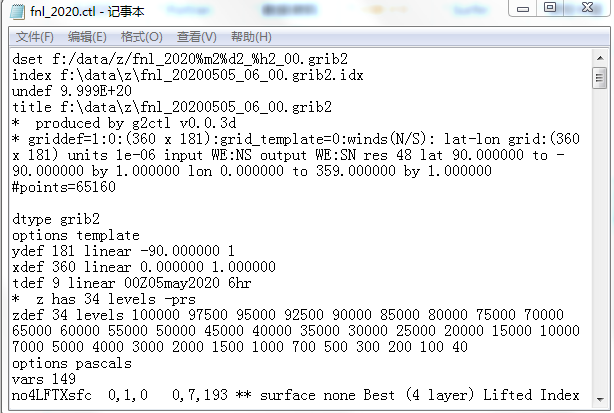Minimize the Notepad window

pyautogui.click(x=523, y=8)
